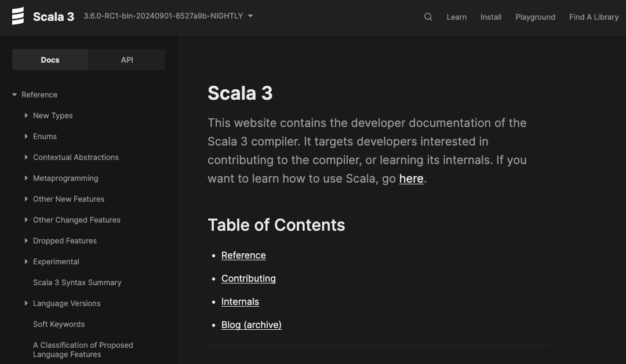
Task: Click the 'Scala 3' page heading
Action: point(240,93)
